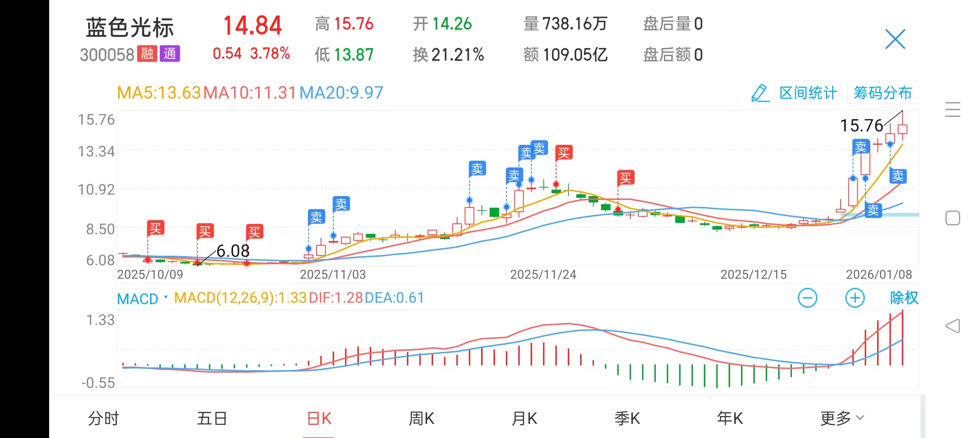Tap the purple 通 badge
The image size is (980, 438).
point(170,54)
